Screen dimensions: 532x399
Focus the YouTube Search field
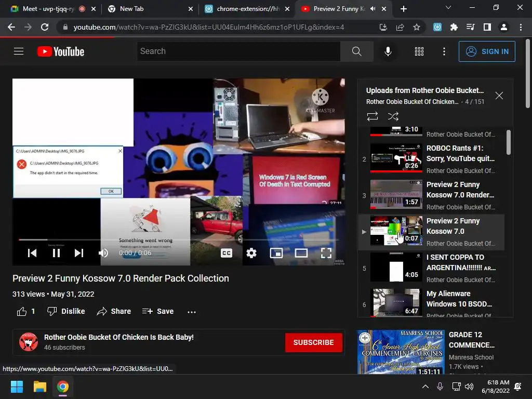coord(238,51)
